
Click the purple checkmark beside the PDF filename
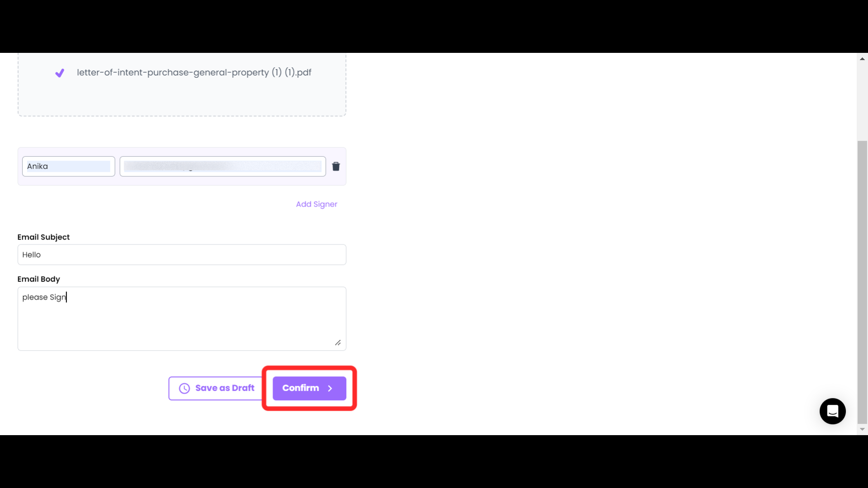pos(60,73)
